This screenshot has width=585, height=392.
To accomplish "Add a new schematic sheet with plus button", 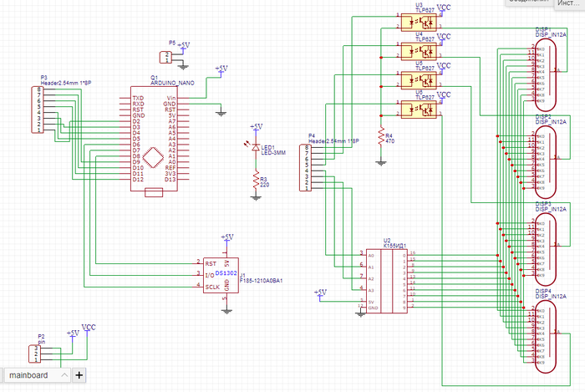I will [x=79, y=376].
